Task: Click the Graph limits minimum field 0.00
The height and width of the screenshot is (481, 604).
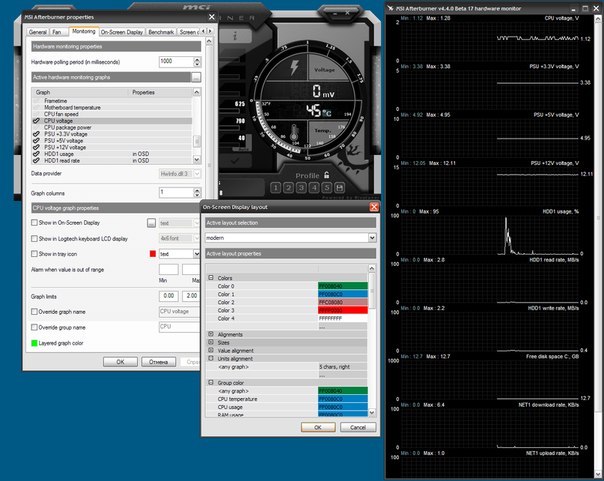Action: 169,296
